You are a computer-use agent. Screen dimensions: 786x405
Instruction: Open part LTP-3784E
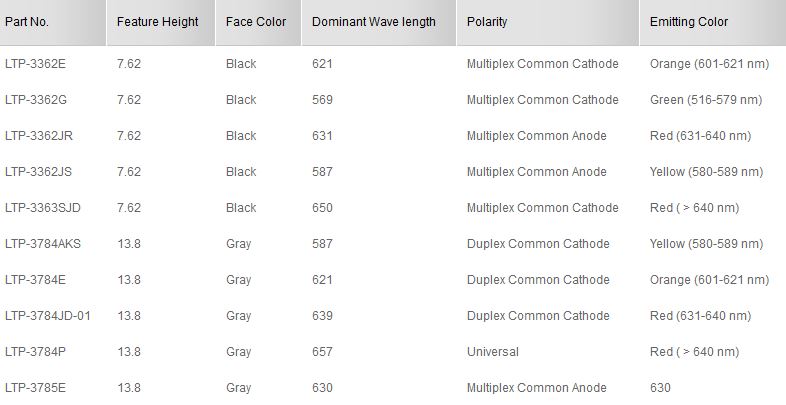click(x=35, y=280)
